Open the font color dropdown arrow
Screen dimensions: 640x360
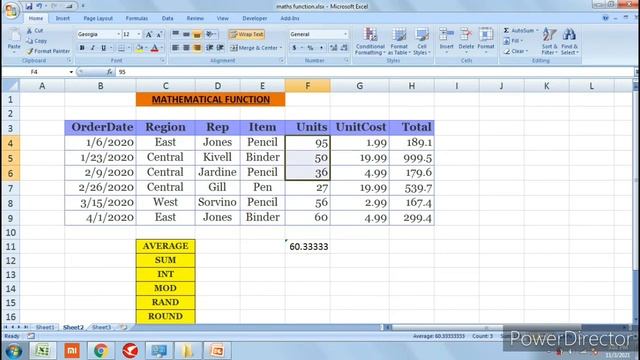[162, 48]
